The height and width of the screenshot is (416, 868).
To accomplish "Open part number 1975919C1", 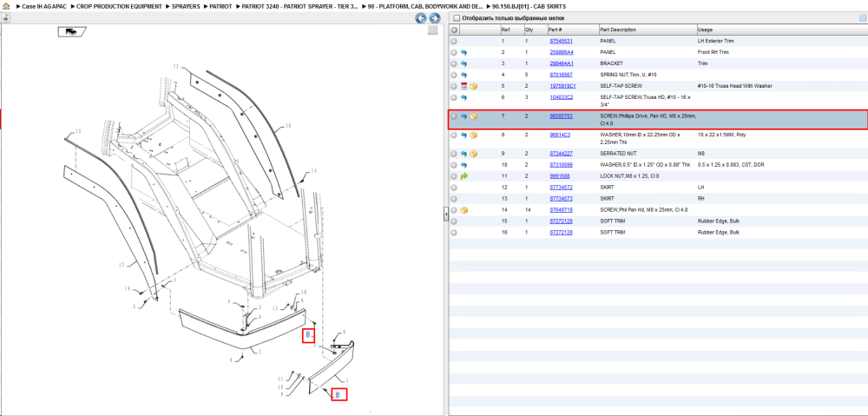I will pos(562,86).
